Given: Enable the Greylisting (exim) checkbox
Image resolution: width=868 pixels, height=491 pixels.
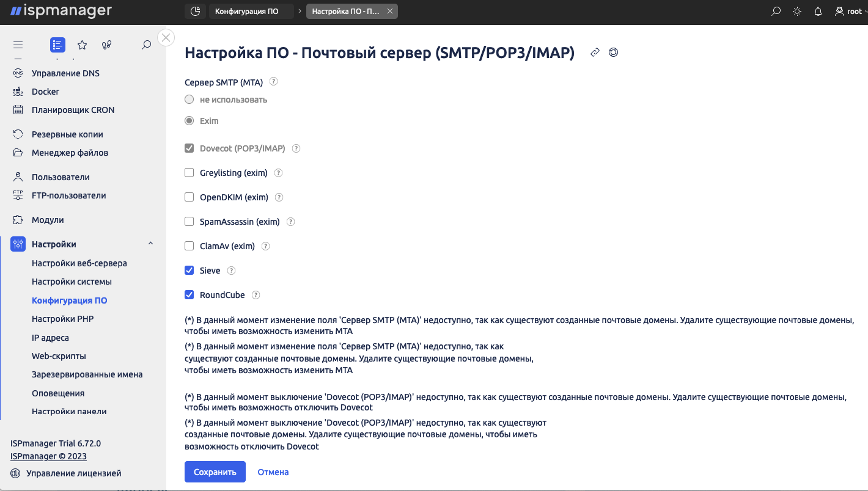Looking at the screenshot, I should click(x=189, y=173).
